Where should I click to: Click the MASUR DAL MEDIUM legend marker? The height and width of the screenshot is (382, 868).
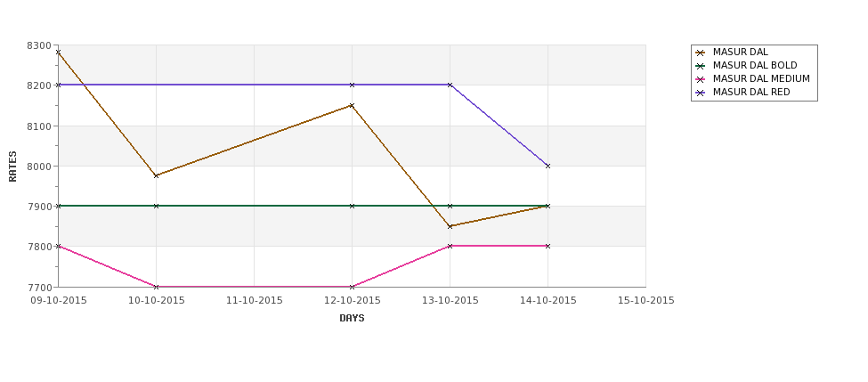[x=701, y=79]
